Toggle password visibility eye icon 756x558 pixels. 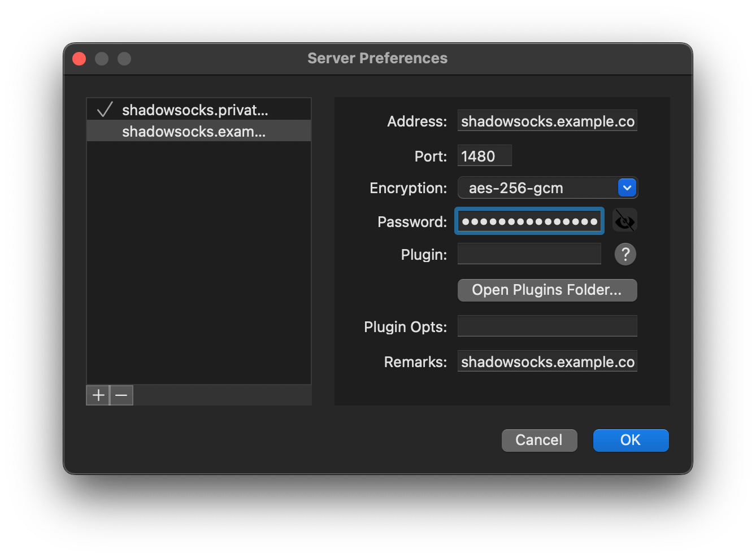click(x=624, y=221)
